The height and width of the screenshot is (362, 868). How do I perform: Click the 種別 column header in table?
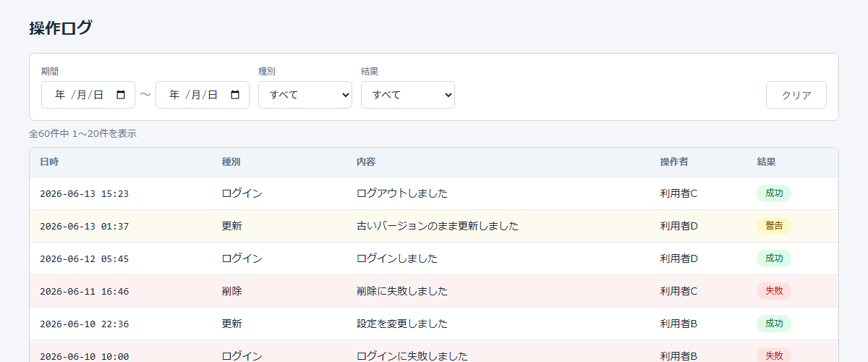[231, 162]
